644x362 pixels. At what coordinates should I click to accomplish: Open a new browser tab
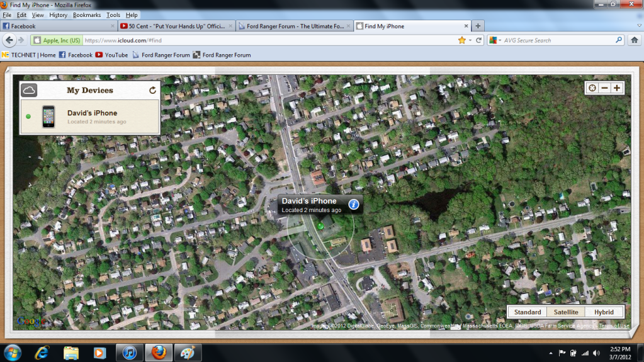coord(478,26)
